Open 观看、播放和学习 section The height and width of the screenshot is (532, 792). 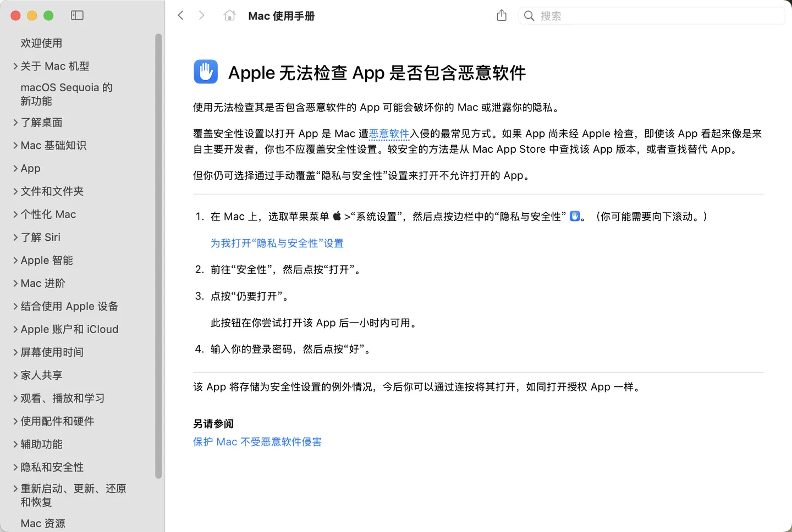click(62, 398)
